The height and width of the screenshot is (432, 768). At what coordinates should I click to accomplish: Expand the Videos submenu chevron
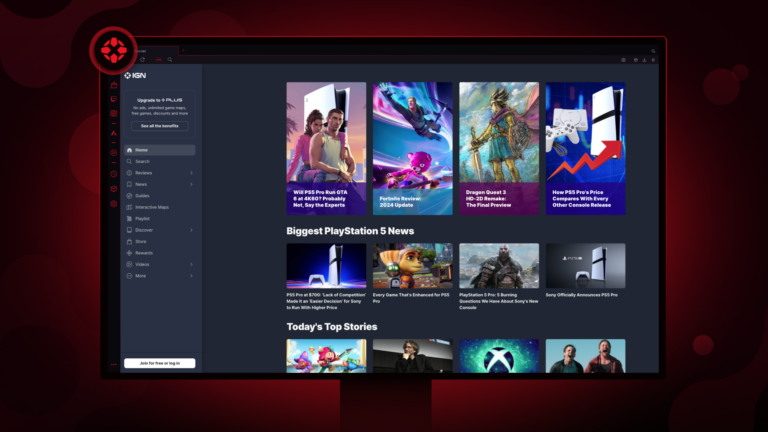191,264
